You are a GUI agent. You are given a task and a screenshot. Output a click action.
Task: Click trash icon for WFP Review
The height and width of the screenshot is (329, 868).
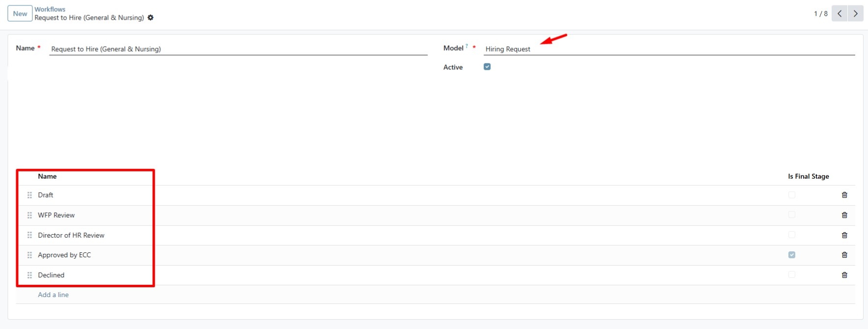coord(844,215)
